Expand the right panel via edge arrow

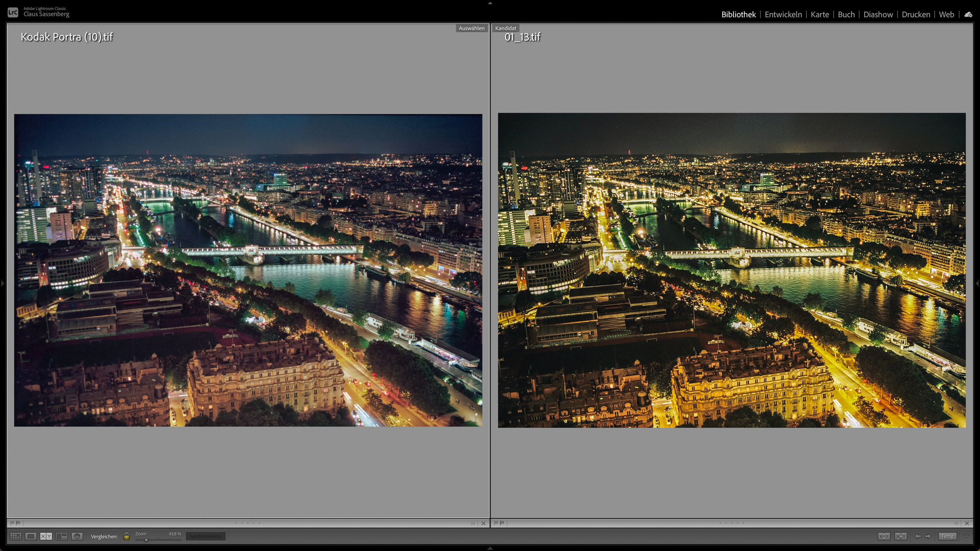coord(977,284)
